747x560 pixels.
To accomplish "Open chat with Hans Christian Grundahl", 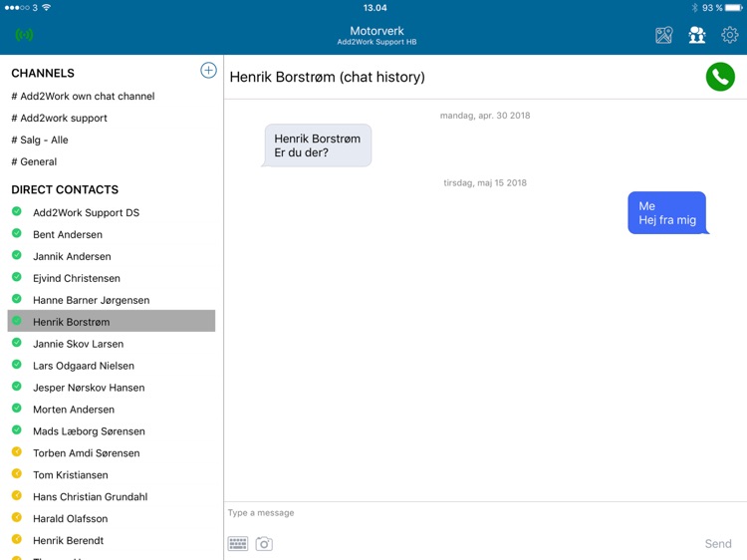I will coord(90,497).
